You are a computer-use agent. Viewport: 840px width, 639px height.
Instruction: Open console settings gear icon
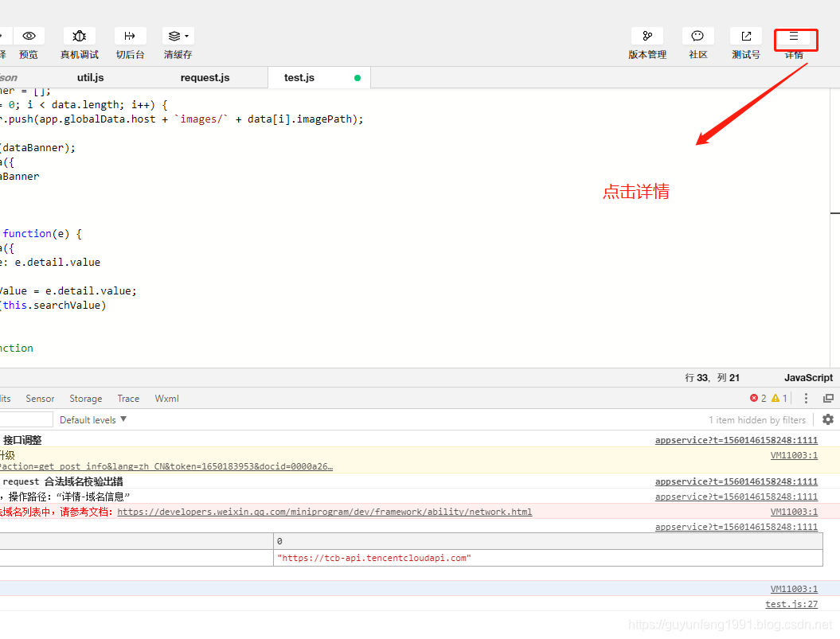(x=828, y=419)
